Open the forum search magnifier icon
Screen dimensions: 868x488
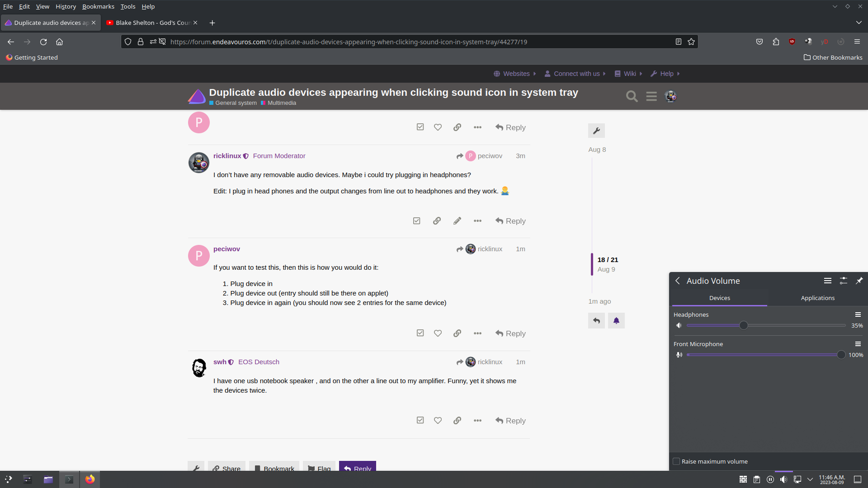pos(632,96)
